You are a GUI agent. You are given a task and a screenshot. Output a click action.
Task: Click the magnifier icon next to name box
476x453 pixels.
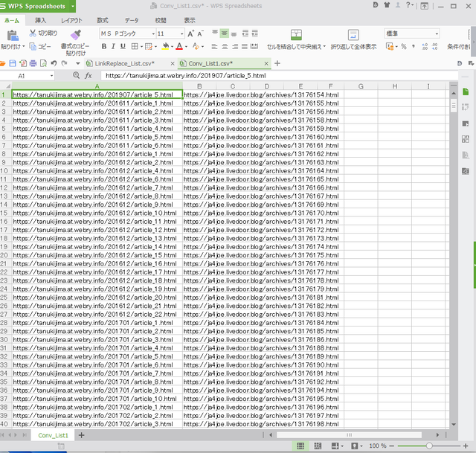click(x=76, y=75)
